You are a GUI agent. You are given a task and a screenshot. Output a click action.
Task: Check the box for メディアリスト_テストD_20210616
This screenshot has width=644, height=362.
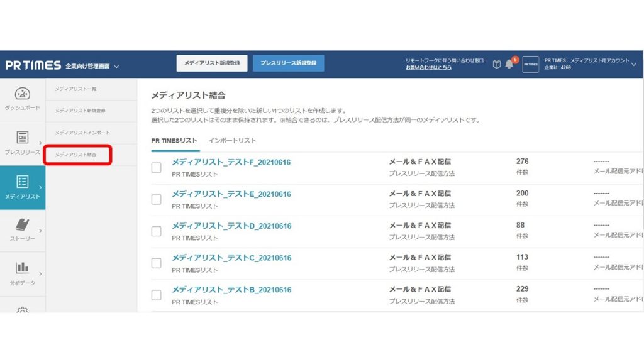pyautogui.click(x=156, y=231)
